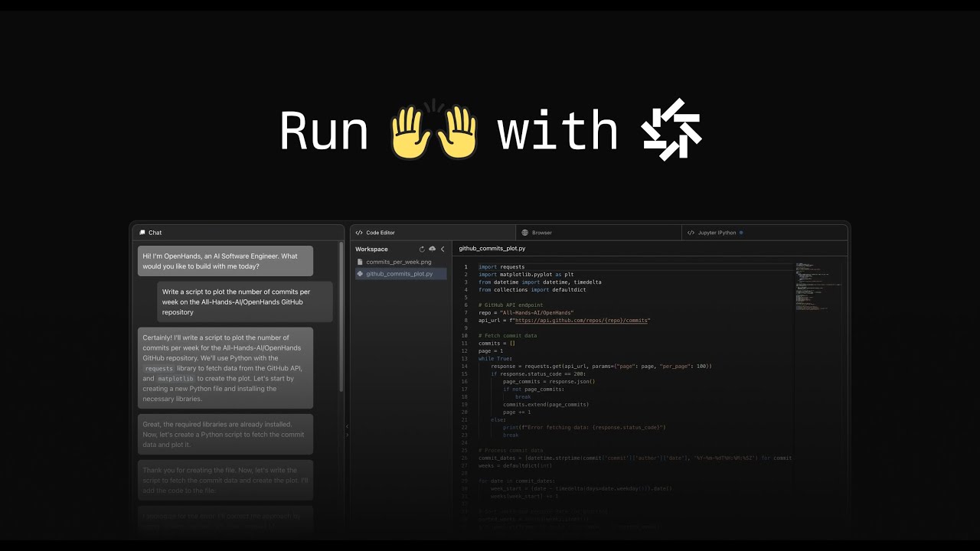Switch to the Browser tab
The width and height of the screenshot is (980, 551).
(541, 232)
